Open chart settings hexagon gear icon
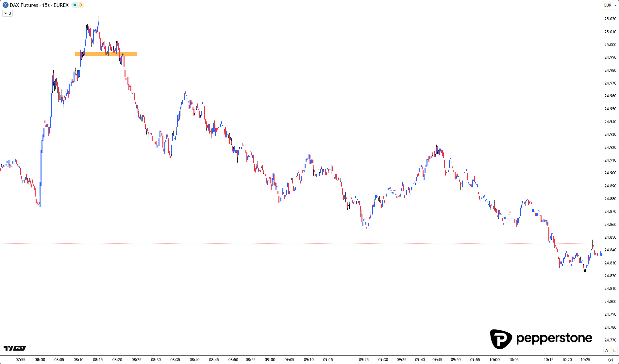 610,360
